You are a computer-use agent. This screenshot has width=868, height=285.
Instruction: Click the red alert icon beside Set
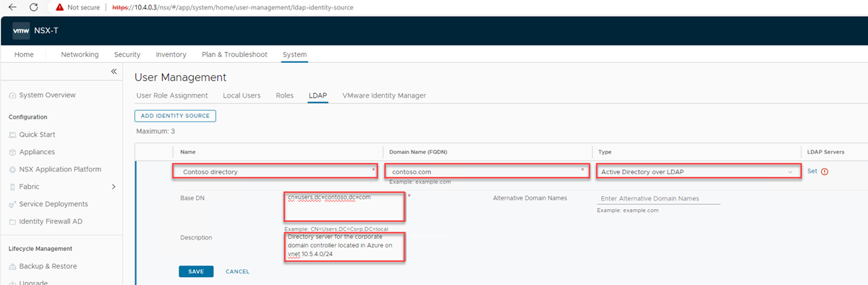click(x=824, y=171)
